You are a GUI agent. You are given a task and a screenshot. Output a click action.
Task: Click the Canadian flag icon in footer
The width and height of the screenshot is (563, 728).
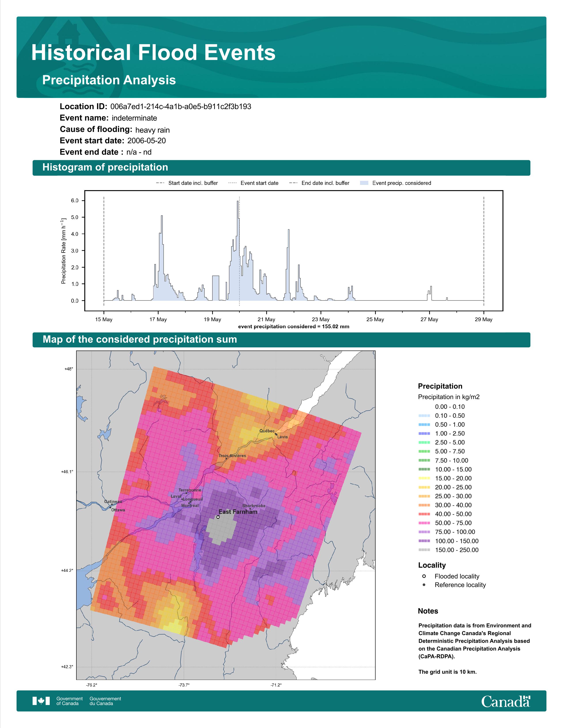click(x=41, y=701)
